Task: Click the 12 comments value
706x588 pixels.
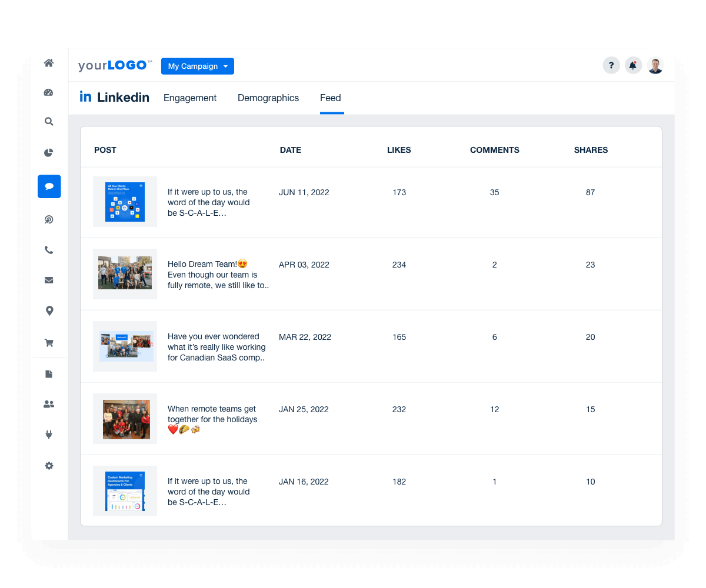Action: coord(494,409)
